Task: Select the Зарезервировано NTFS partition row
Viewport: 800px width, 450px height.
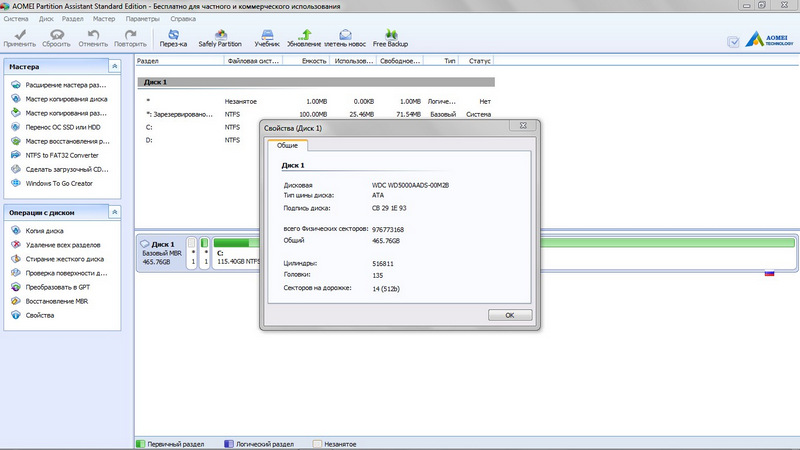Action: 316,114
